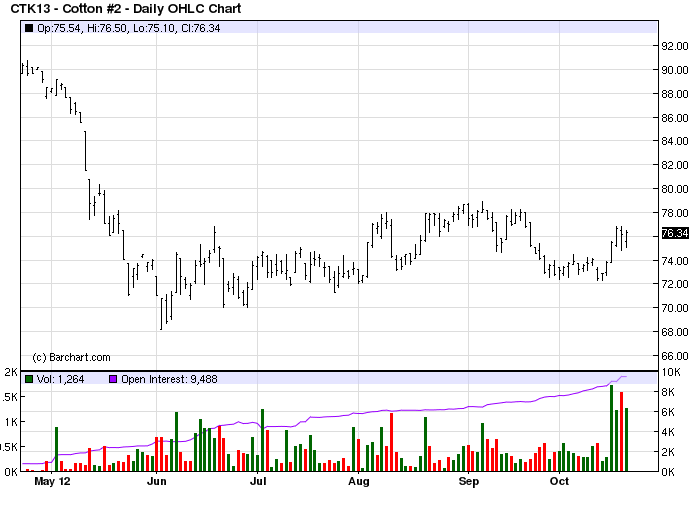Click the 6K open interest axis label
Screen dimensions: 700x512
tap(668, 412)
